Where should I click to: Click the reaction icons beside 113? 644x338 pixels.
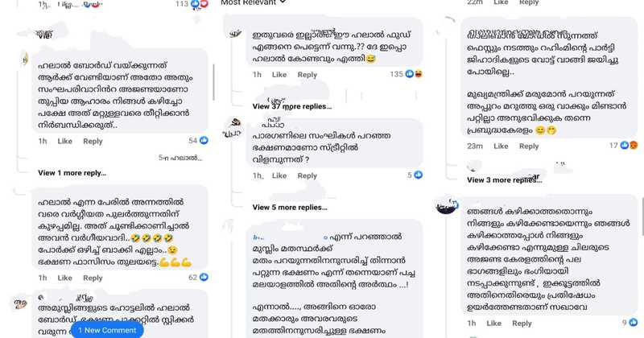pos(199,4)
